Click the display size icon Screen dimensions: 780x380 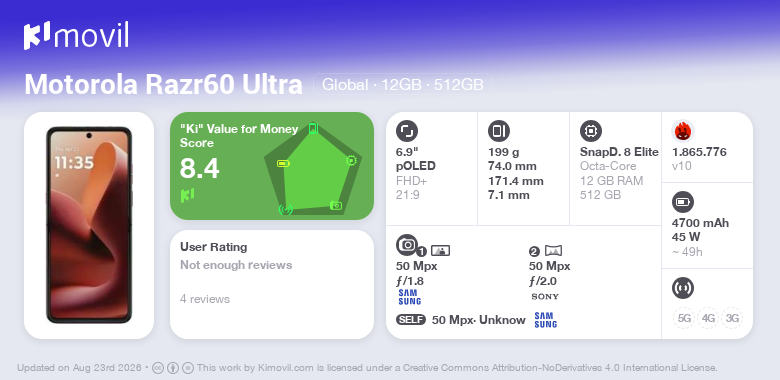407,131
